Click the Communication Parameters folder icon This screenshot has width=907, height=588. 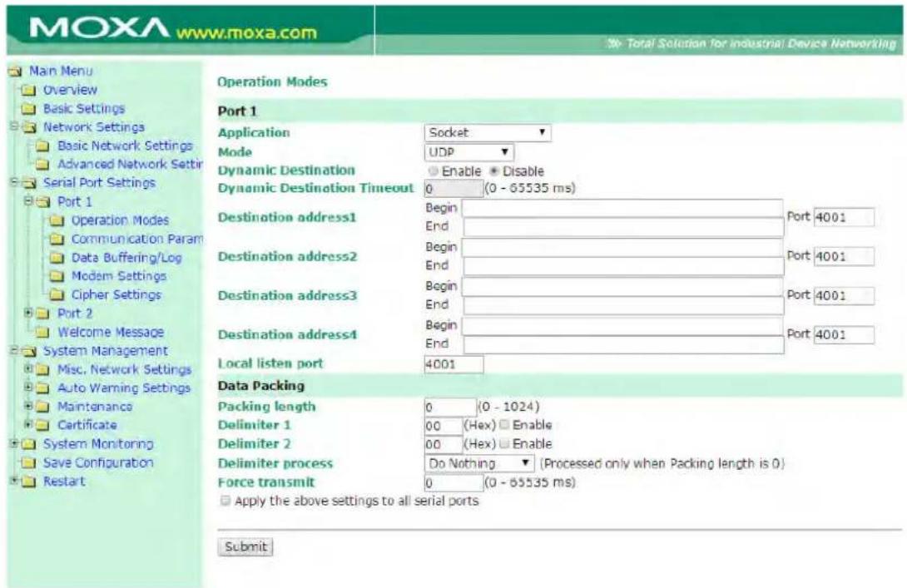pyautogui.click(x=56, y=240)
